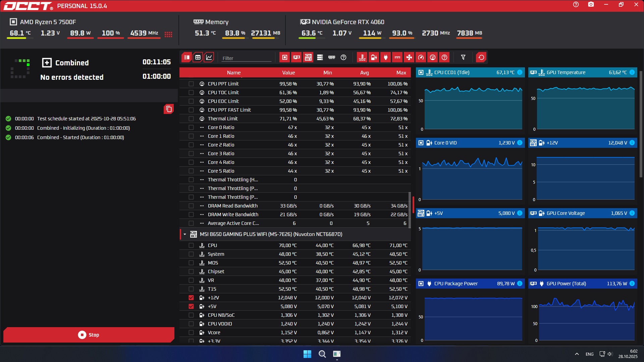Viewport: 644px width, 362px height.
Task: Uncheck the +5V sensor checkbox
Action: [191, 306]
